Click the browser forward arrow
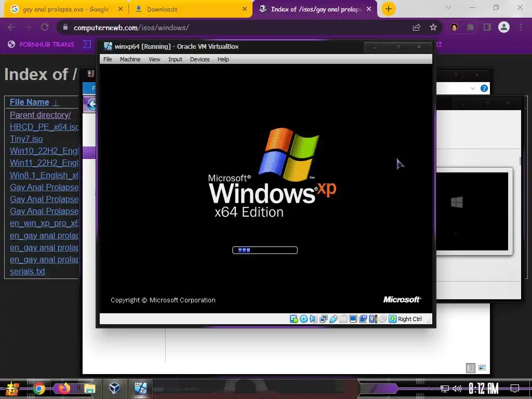Screen dimensions: 532x399 [28, 28]
